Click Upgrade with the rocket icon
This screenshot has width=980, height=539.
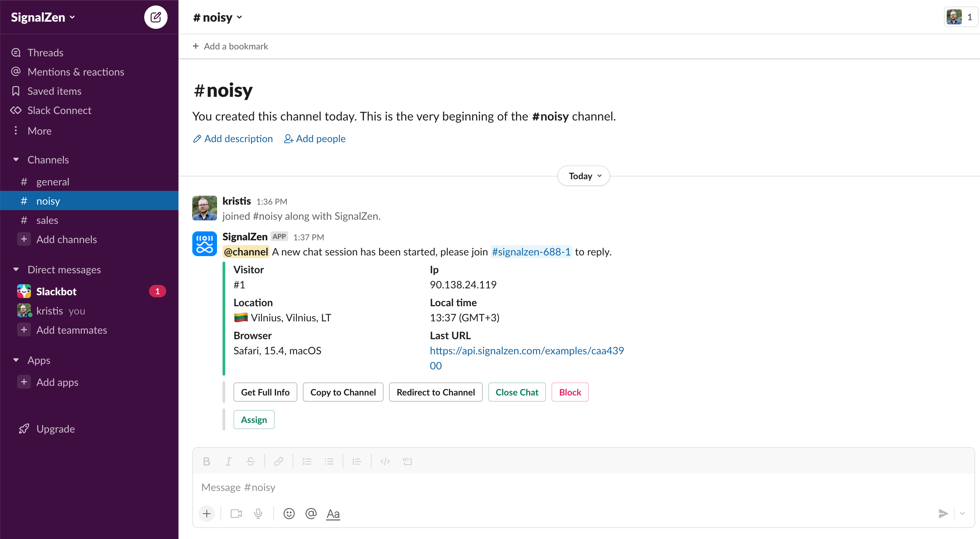point(47,429)
